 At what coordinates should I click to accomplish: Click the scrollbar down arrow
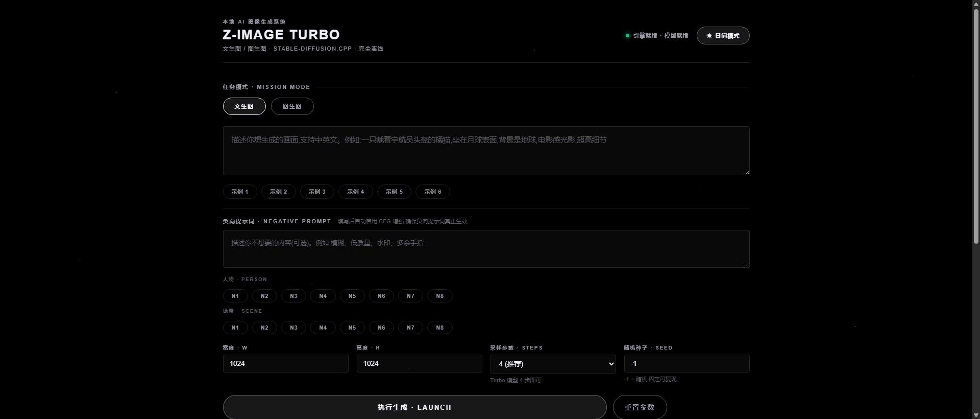point(975,414)
